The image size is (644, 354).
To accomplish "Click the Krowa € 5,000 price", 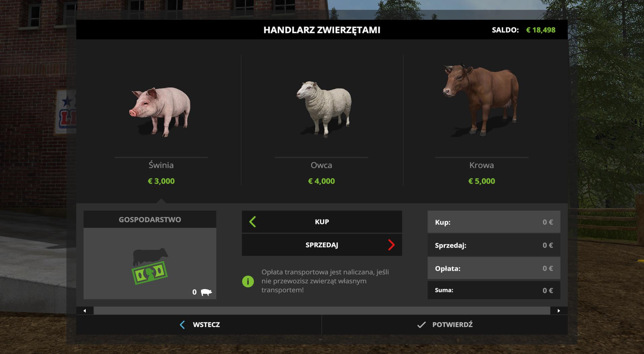I will [x=482, y=181].
